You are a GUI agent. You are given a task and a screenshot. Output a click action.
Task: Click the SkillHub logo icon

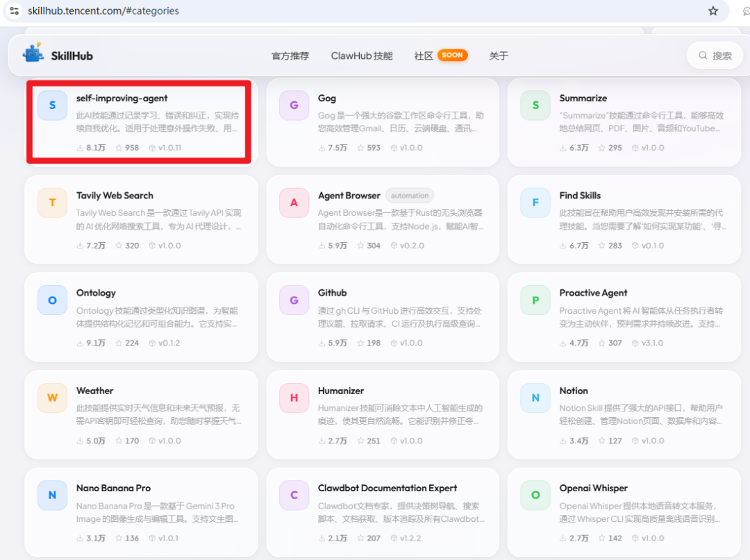(33, 53)
